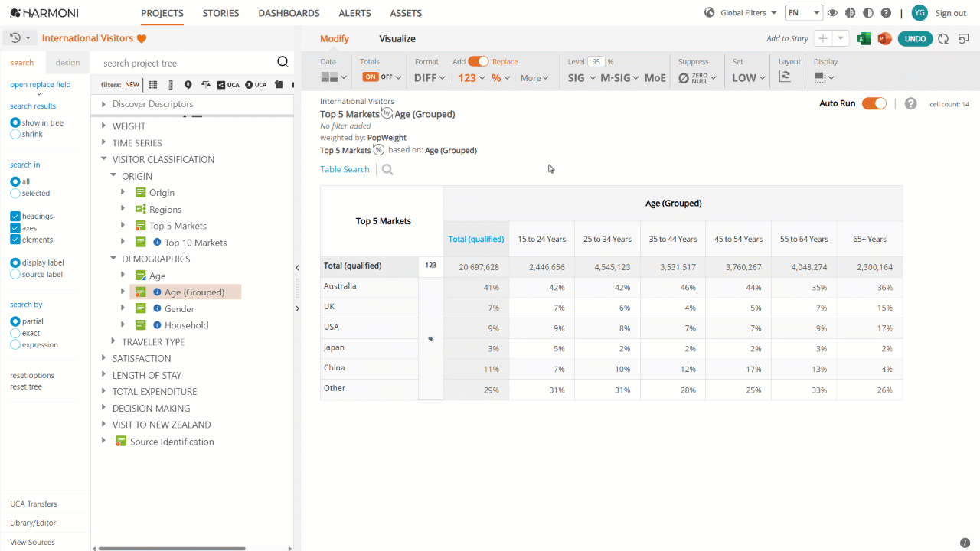Export to Excel icon

click(x=864, y=39)
